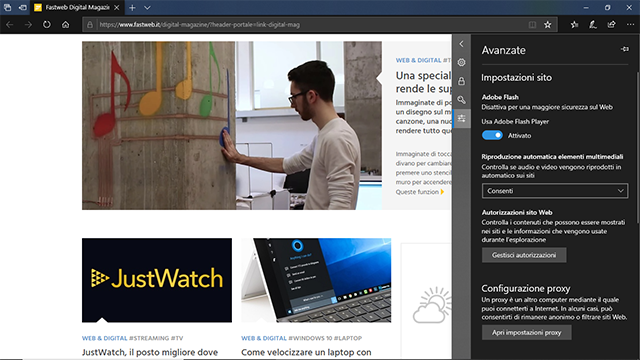
Task: Click Apri impostazioni proxy button
Action: [526, 332]
